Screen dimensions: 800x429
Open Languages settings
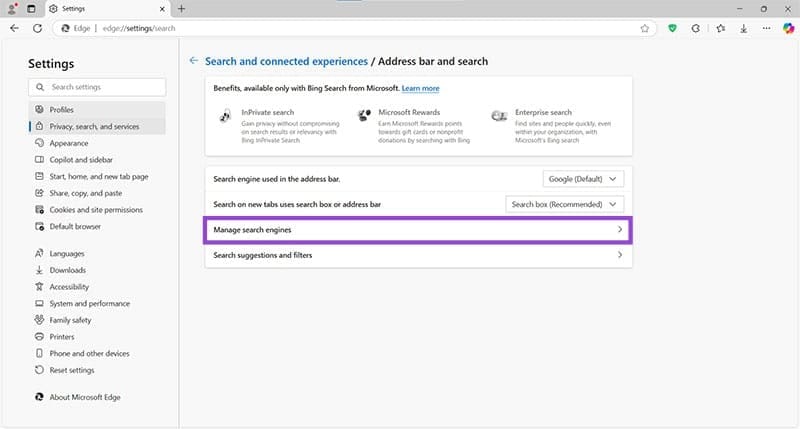tap(97, 254)
